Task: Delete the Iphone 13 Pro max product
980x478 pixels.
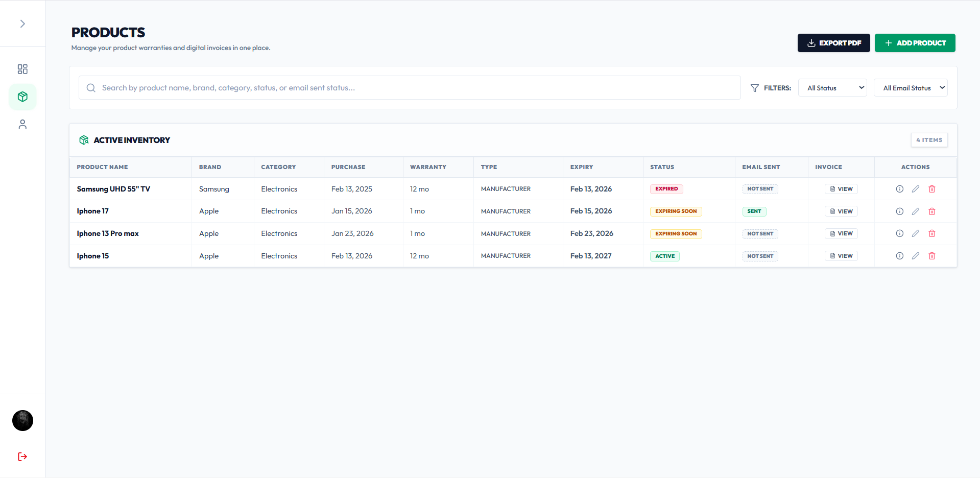Action: pos(932,233)
